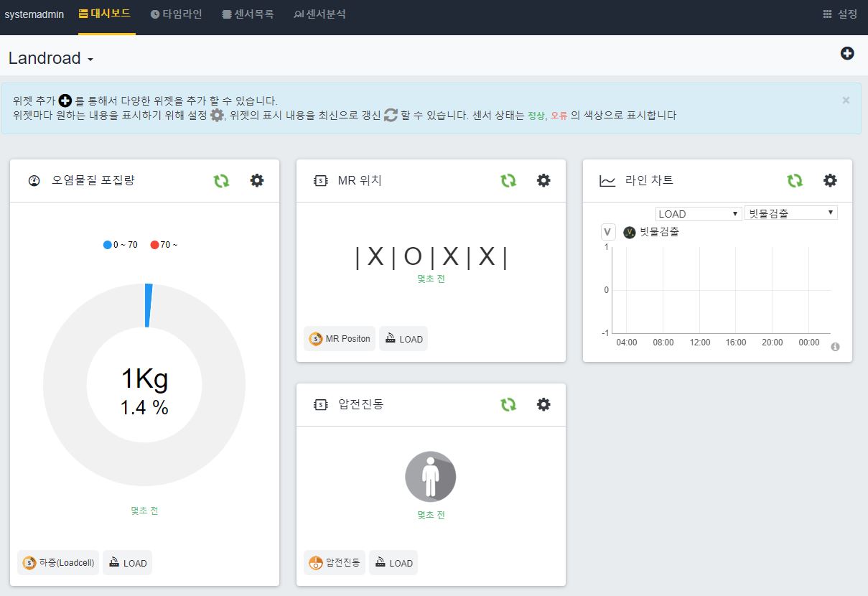Refresh the 오염물질 포집량 widget
Viewport: 868px width, 596px height.
click(221, 181)
